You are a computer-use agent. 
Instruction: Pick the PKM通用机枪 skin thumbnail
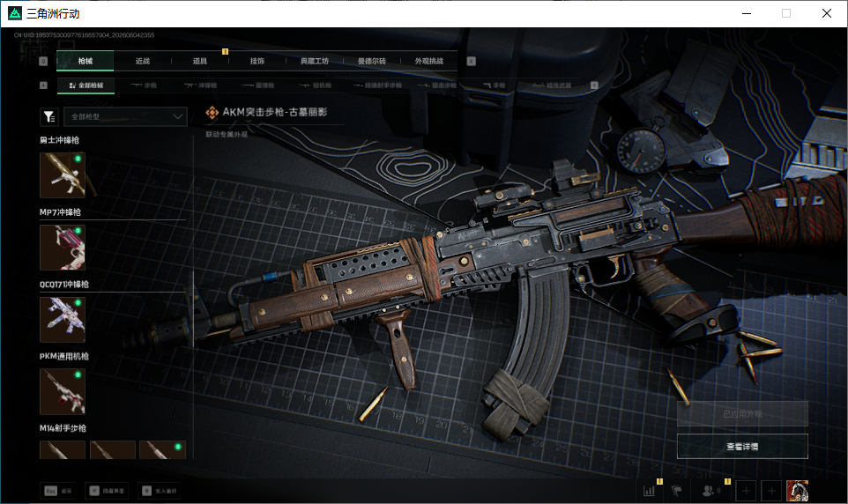coord(63,391)
